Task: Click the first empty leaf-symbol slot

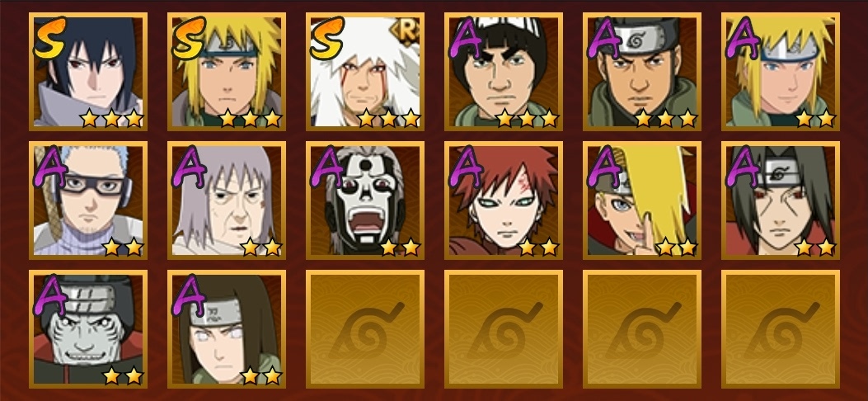Action: click(365, 328)
